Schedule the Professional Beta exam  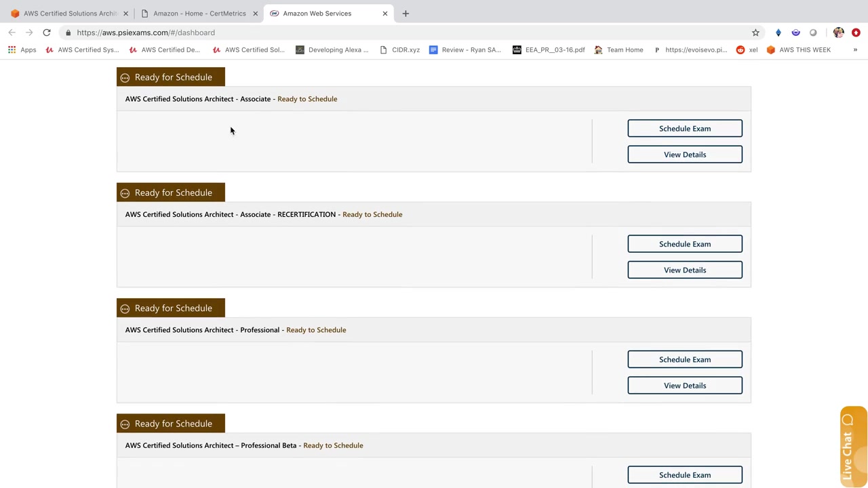click(685, 475)
